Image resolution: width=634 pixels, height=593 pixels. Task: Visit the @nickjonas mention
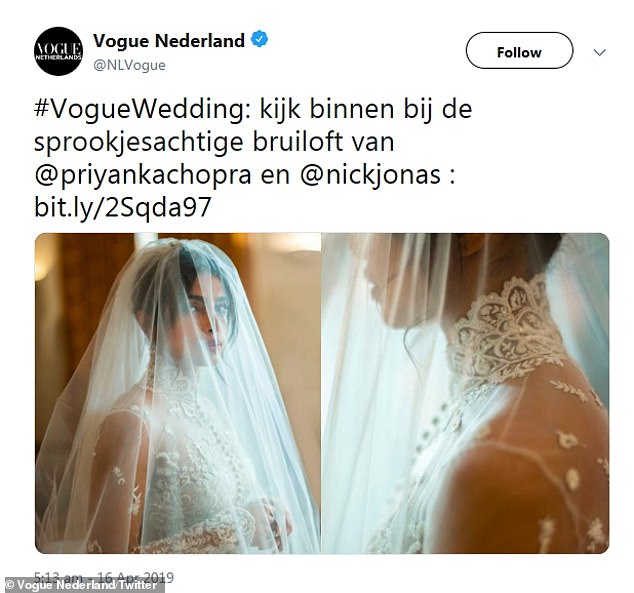[x=370, y=175]
